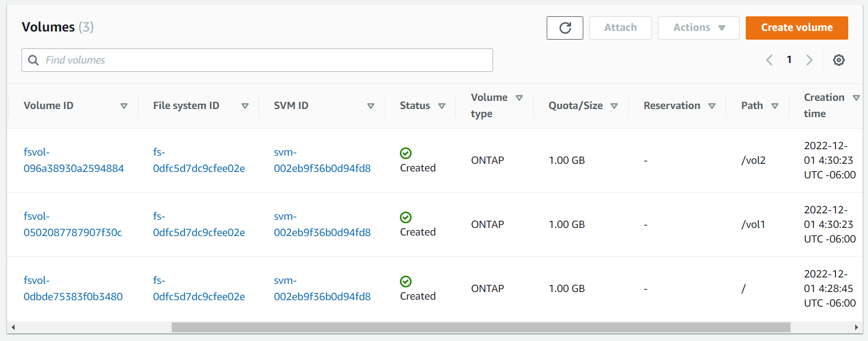The width and height of the screenshot is (868, 341).
Task: Sort by Status column arrow
Action: 442,106
